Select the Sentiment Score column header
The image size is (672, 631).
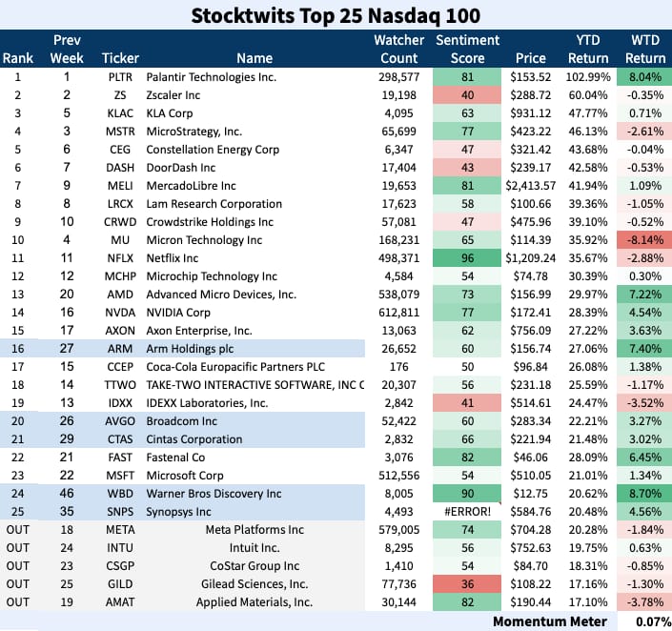pyautogui.click(x=468, y=49)
